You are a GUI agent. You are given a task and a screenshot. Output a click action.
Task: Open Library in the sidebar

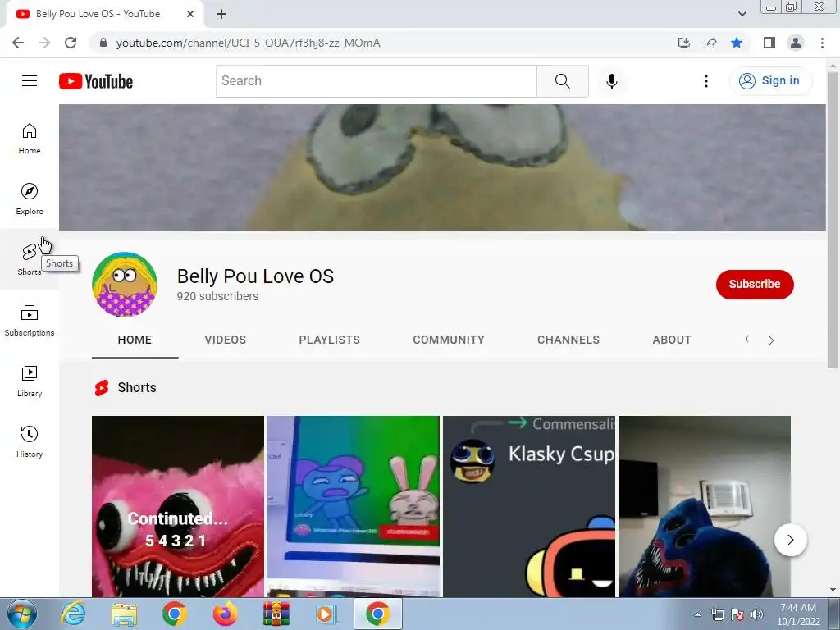[30, 381]
